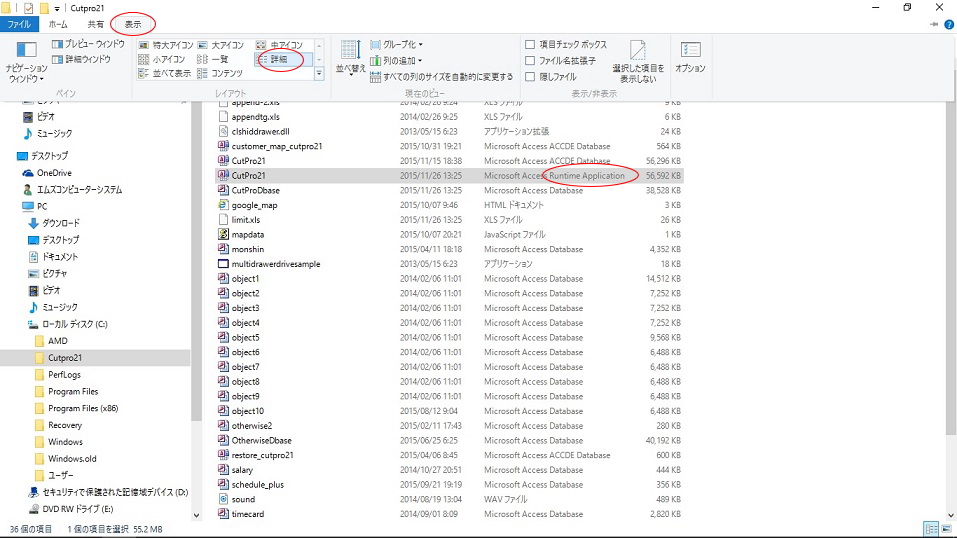Select 小アイコン layout
This screenshot has width=957, height=538.
(x=162, y=59)
